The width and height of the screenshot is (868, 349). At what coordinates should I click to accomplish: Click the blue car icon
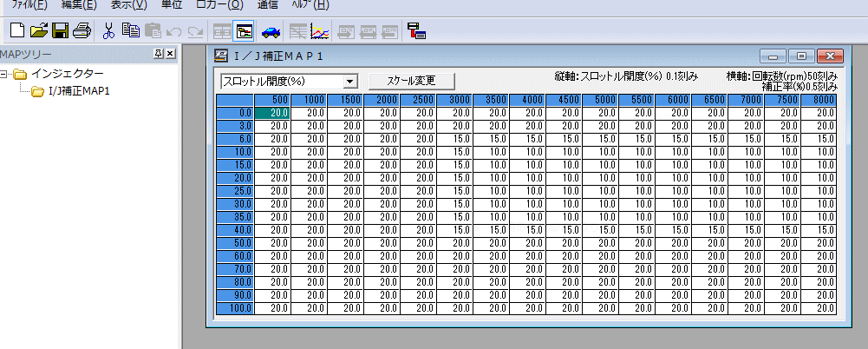[271, 31]
